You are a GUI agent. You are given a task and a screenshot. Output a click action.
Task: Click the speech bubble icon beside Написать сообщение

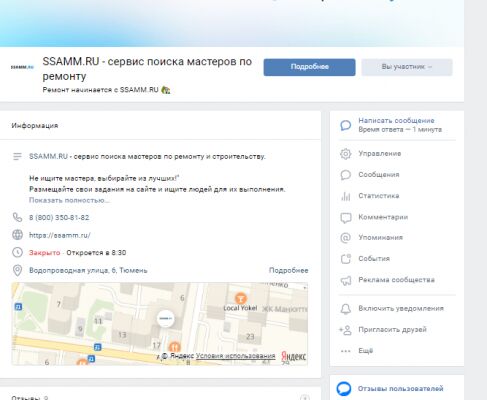[x=346, y=125]
